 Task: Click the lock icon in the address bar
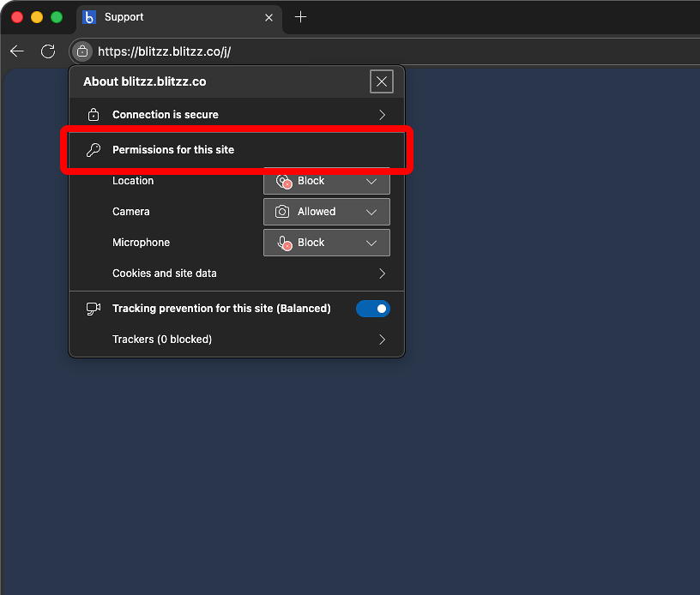(82, 51)
